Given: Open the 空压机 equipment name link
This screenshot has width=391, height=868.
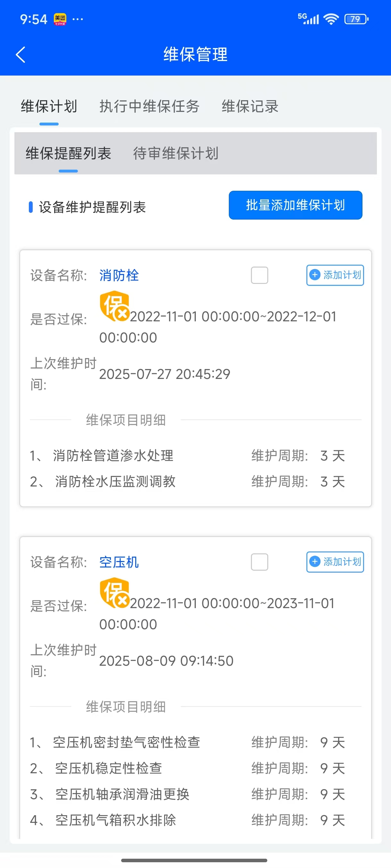Looking at the screenshot, I should [x=119, y=562].
